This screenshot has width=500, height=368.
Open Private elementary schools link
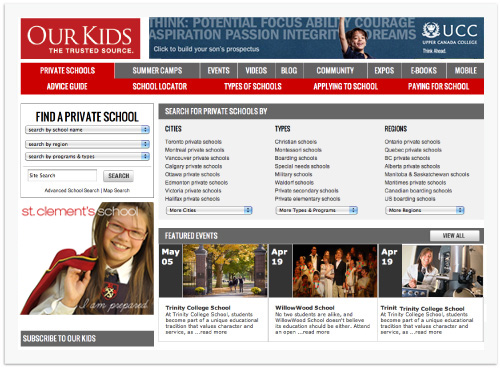[x=307, y=199]
